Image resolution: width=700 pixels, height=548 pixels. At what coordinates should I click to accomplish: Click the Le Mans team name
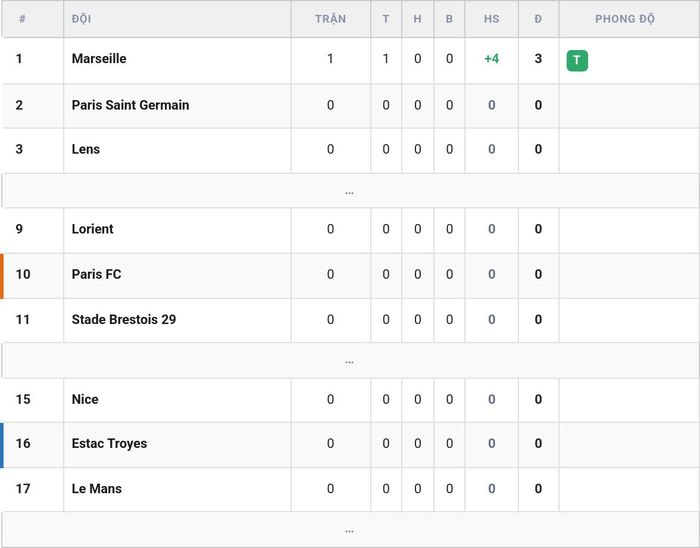96,489
